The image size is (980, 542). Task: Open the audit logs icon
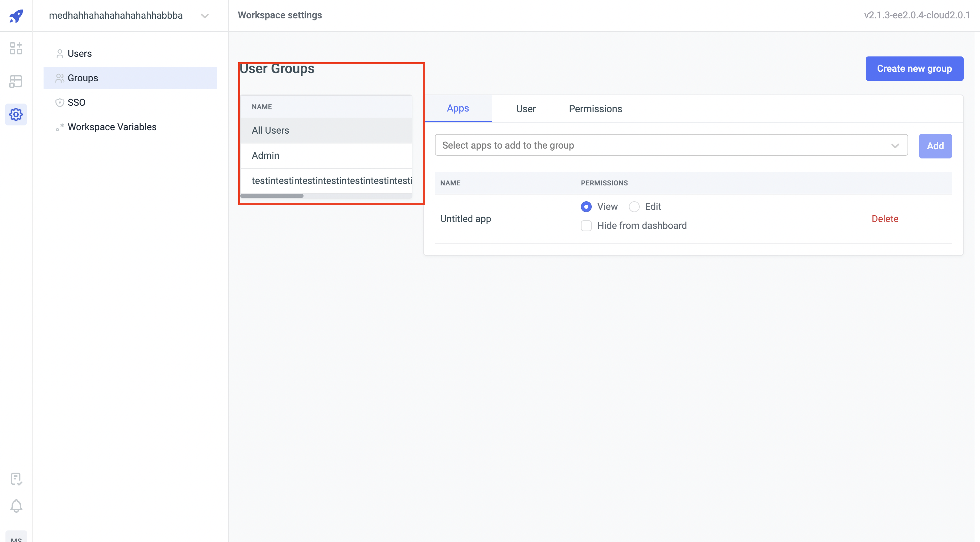[x=16, y=478]
